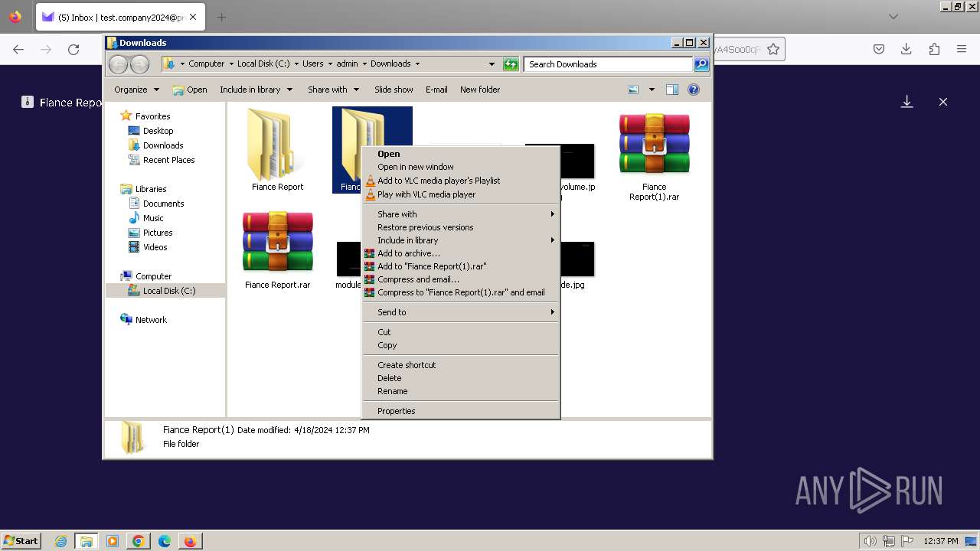Expand the Send to submenu

tap(461, 312)
